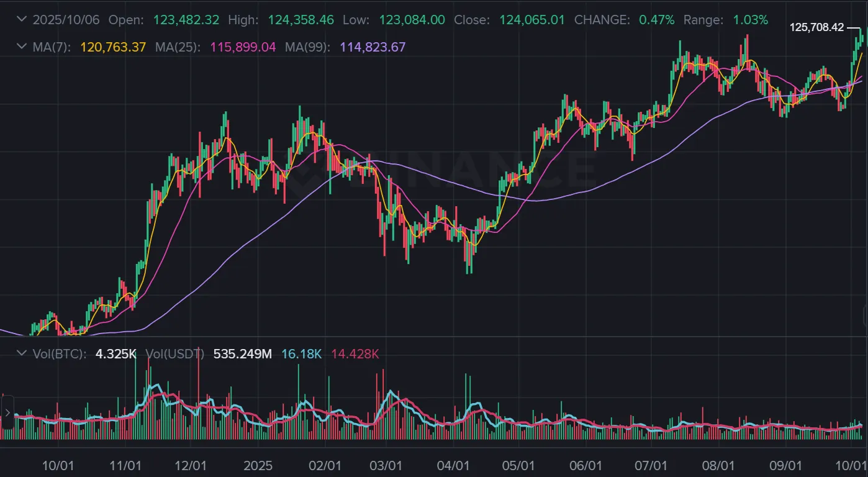The height and width of the screenshot is (477, 868).
Task: Collapse the MA indicator row chevron
Action: point(22,47)
